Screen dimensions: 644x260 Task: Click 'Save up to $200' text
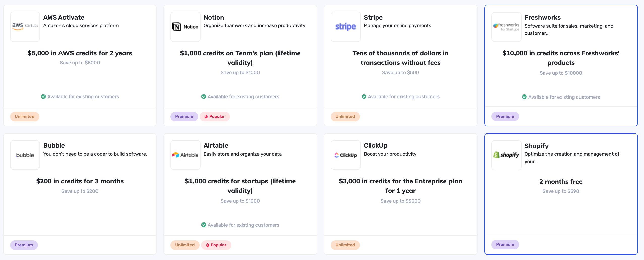coord(80,191)
